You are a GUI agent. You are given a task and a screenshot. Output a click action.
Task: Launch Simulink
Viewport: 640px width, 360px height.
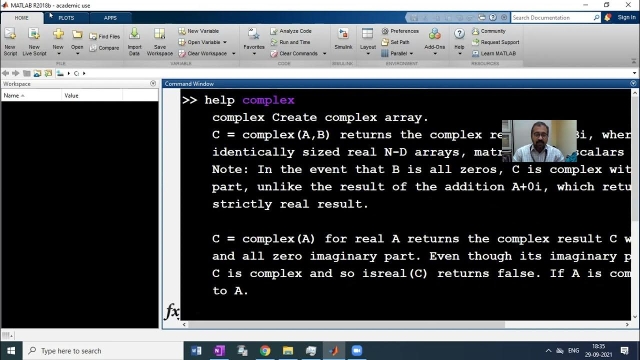tap(343, 39)
